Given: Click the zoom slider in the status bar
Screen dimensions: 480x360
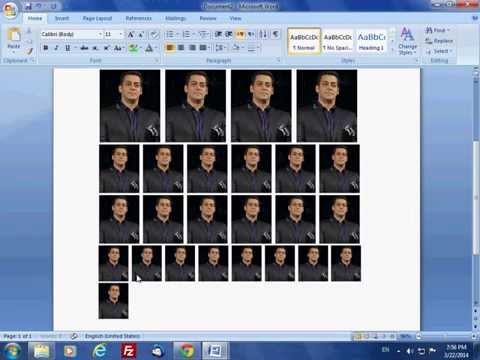Looking at the screenshot, I should pos(445,336).
